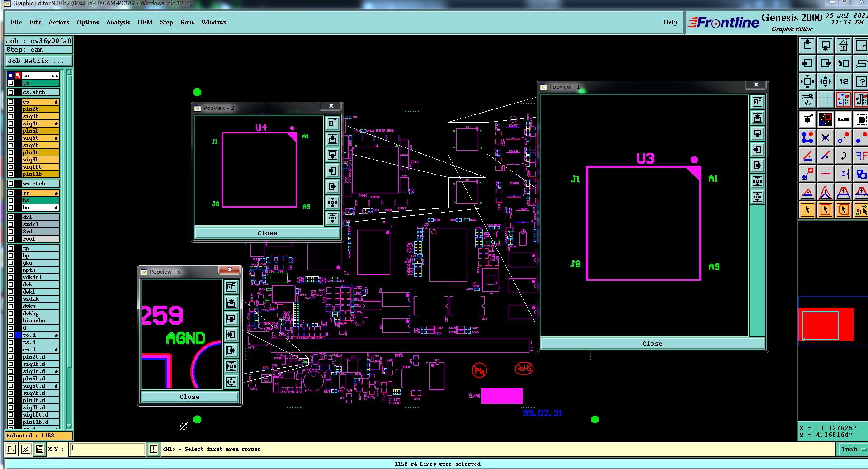Click the exclamation mark icon beside the XY field

point(154,449)
